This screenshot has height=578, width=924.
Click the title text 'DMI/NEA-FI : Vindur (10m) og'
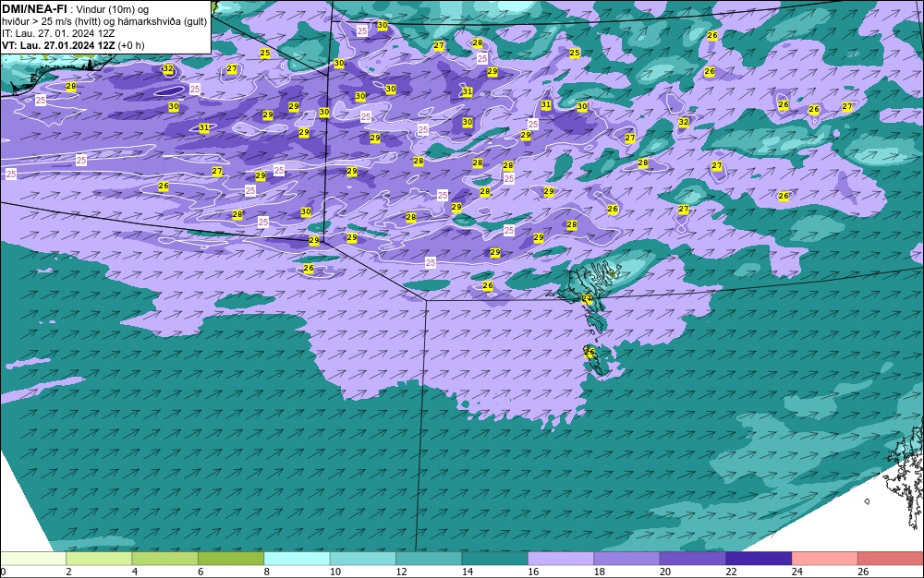click(76, 9)
